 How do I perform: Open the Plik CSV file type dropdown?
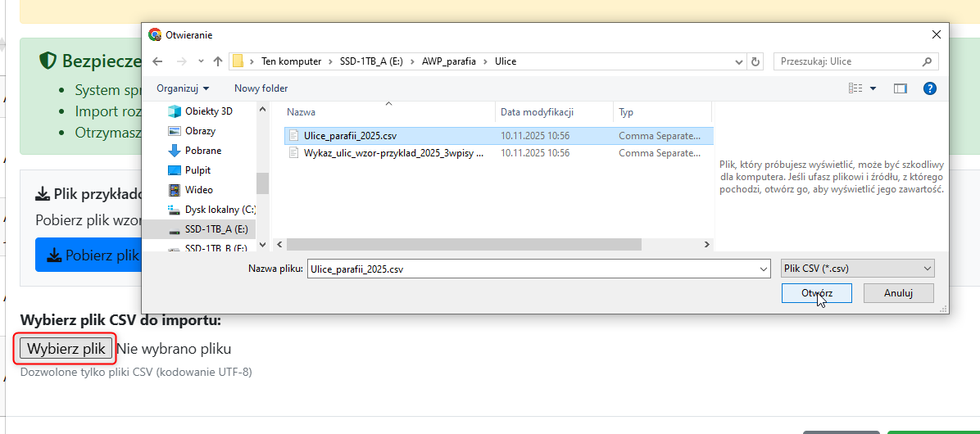857,269
